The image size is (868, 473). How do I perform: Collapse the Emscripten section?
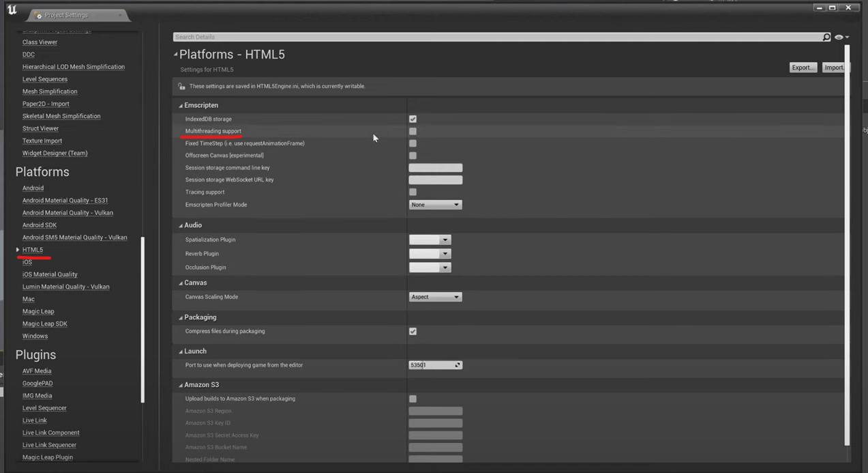click(x=181, y=106)
